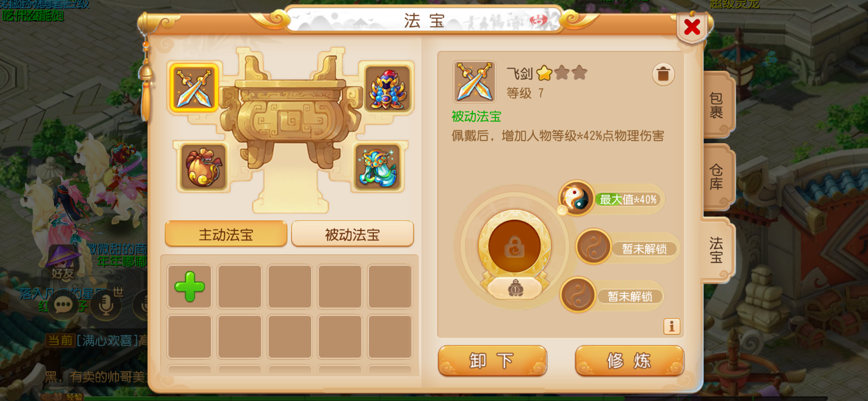The width and height of the screenshot is (868, 401).
Task: Switch to 主动法宝 active treasures tab
Action: (x=226, y=234)
